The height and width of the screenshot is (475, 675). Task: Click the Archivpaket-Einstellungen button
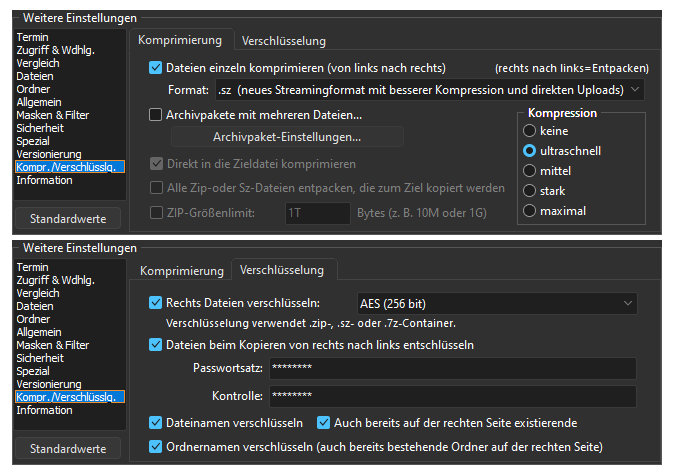coord(287,137)
